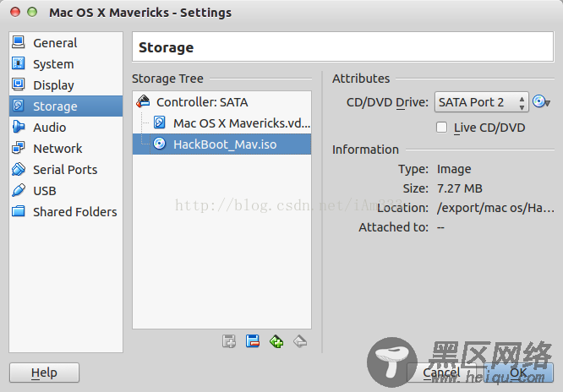Open the virtual CD/DVD disk chooser menu

541,102
